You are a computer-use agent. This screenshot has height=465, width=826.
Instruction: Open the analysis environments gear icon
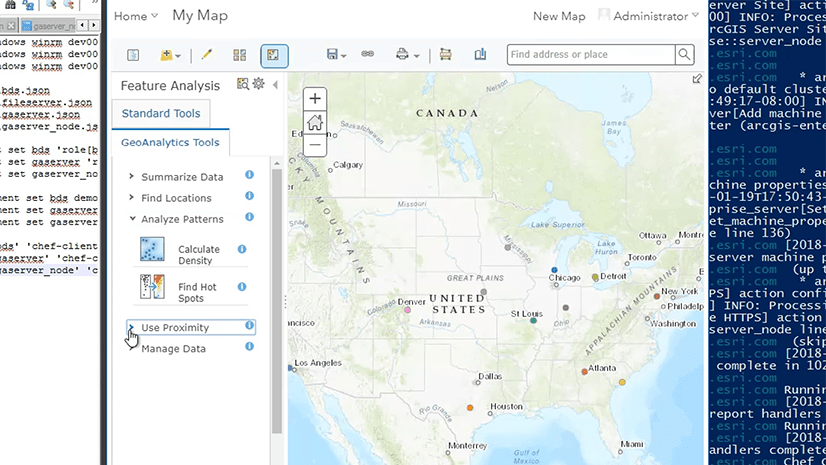(x=258, y=83)
